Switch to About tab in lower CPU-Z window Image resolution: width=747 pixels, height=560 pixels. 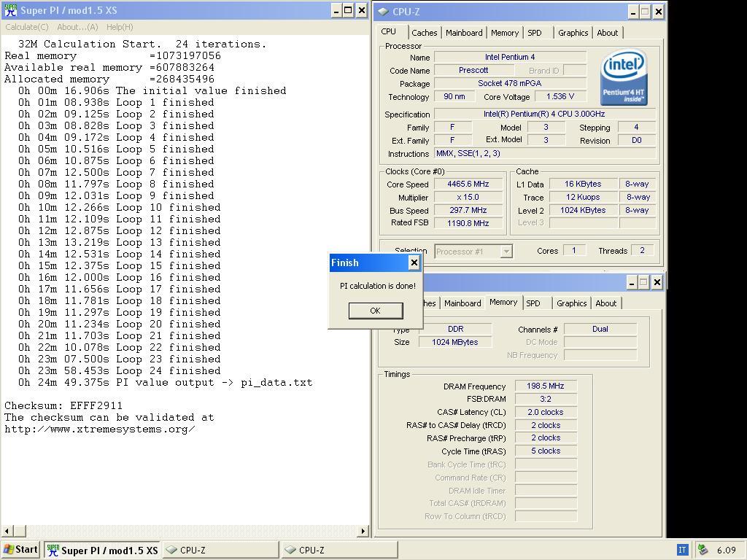tap(606, 303)
